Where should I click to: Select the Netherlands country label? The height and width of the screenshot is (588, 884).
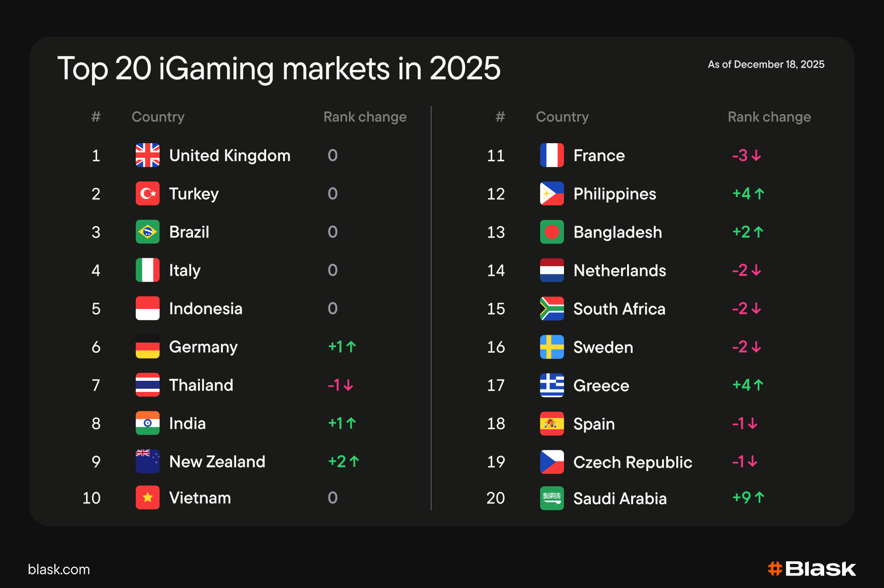pyautogui.click(x=620, y=270)
